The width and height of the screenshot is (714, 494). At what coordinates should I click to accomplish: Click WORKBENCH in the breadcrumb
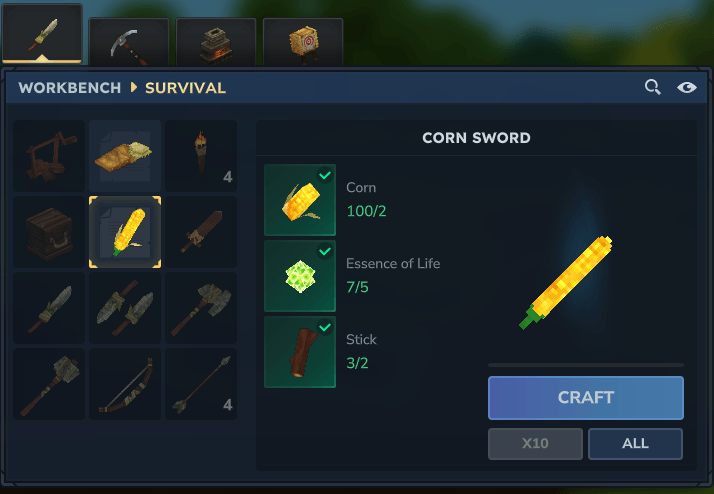tap(70, 87)
